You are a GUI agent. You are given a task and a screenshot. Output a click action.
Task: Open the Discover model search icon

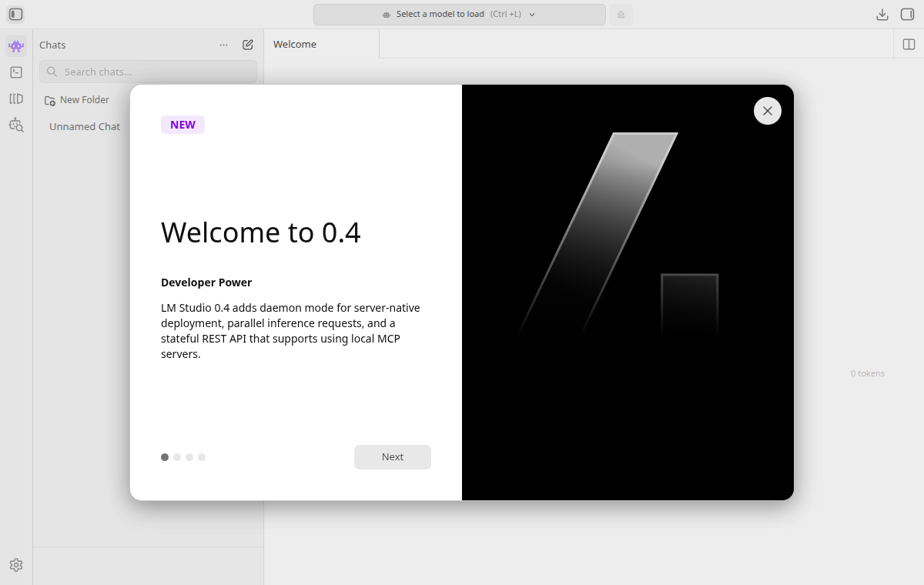pos(16,125)
